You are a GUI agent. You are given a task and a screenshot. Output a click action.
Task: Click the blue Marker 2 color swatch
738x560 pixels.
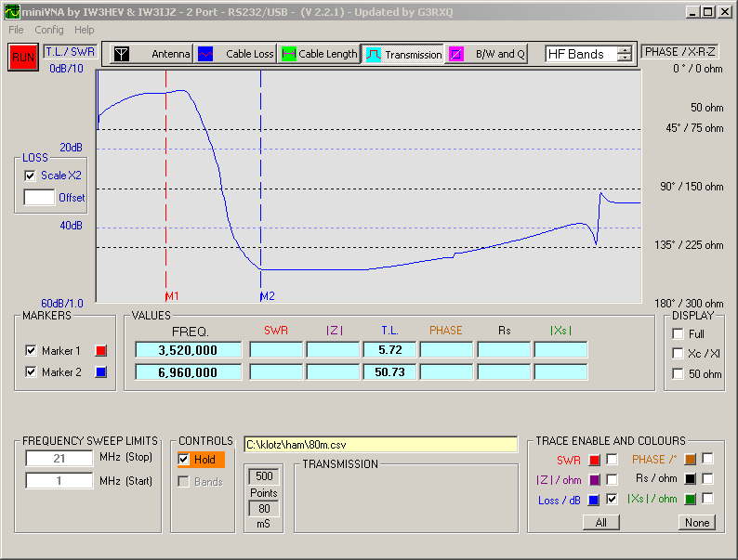point(100,371)
